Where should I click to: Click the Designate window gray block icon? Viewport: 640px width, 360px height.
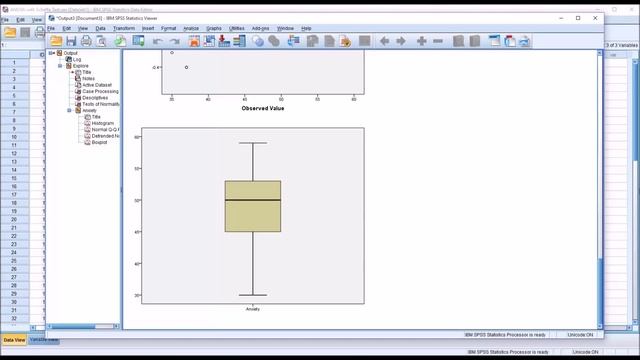(364, 41)
